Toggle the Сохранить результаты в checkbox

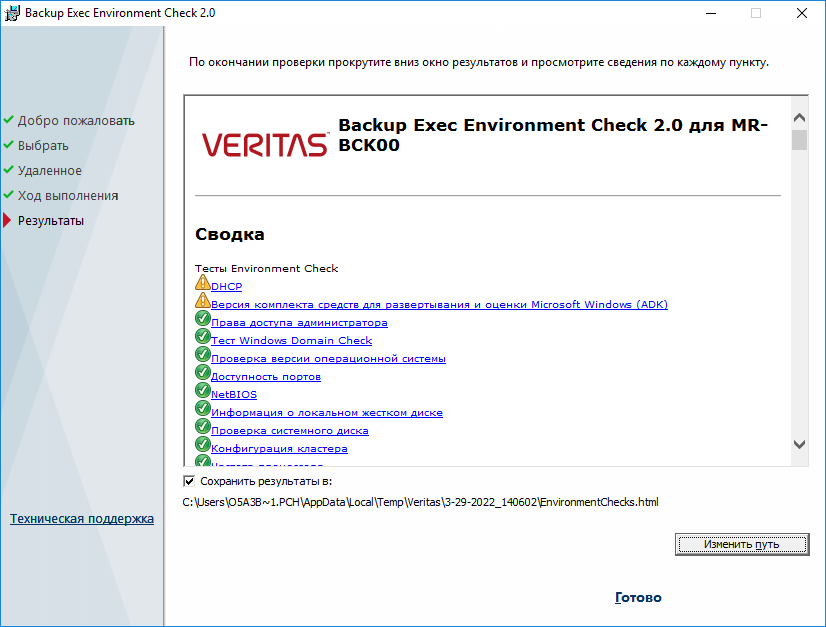[x=189, y=481]
